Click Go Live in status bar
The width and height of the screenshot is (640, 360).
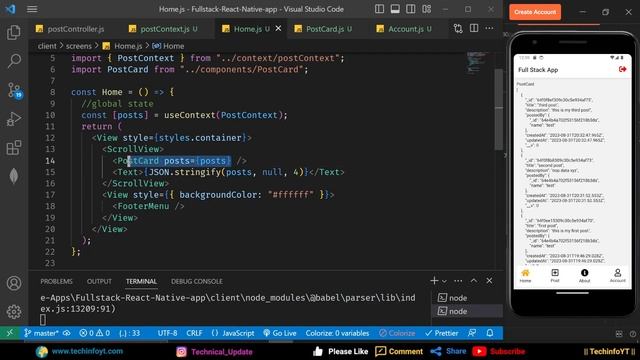click(x=280, y=333)
